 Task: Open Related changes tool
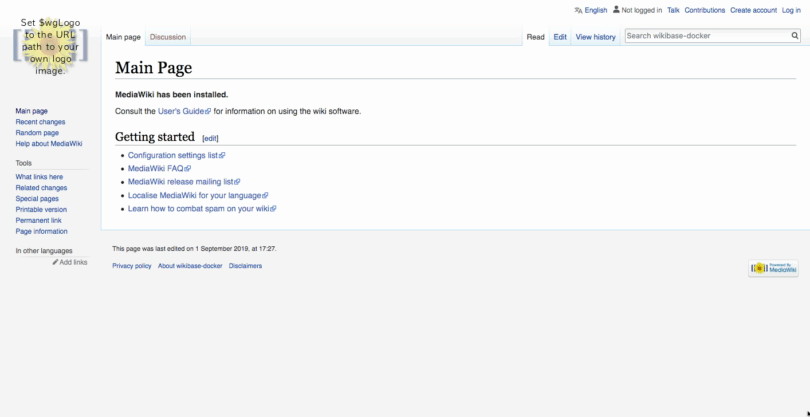click(x=41, y=188)
